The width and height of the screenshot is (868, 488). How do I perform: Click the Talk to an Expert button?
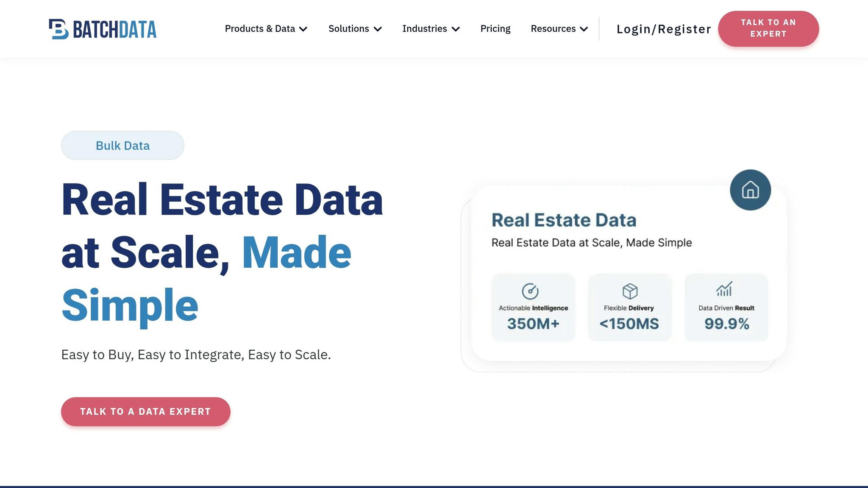(x=768, y=28)
